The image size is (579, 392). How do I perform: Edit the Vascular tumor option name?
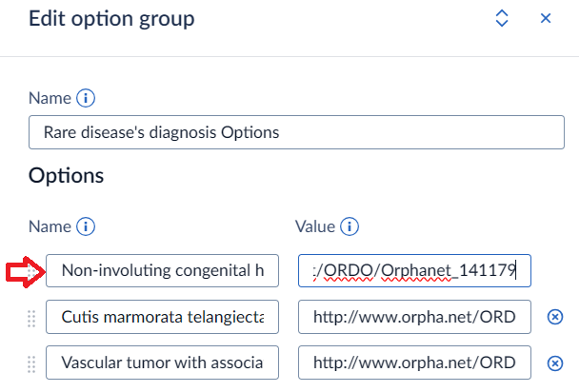pyautogui.click(x=162, y=363)
